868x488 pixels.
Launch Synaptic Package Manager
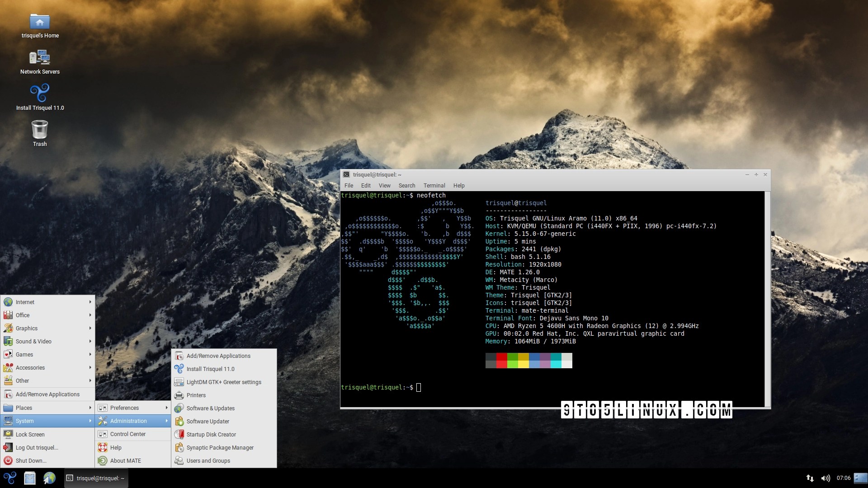pyautogui.click(x=220, y=447)
